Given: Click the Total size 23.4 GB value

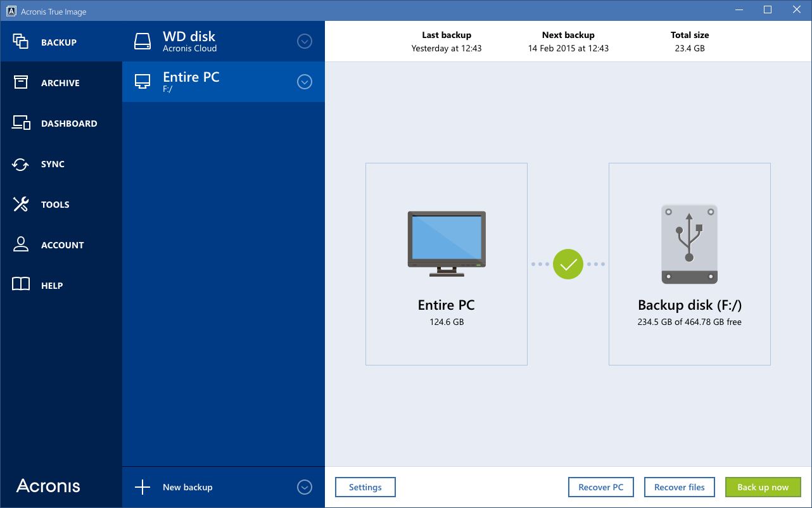Looking at the screenshot, I should pos(690,48).
